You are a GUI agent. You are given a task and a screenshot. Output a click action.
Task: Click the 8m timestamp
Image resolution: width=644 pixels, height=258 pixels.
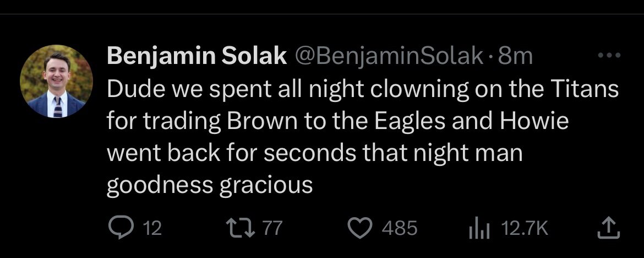515,56
